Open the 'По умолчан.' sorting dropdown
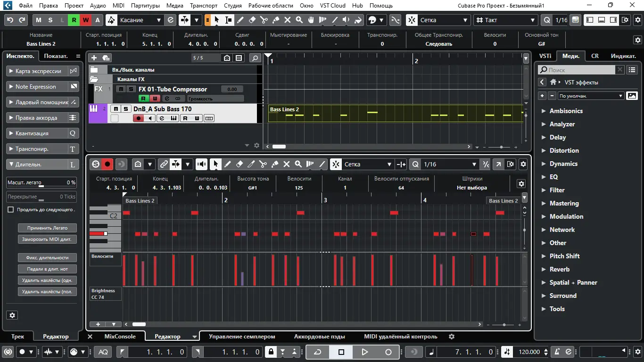The image size is (644, 362). (591, 96)
